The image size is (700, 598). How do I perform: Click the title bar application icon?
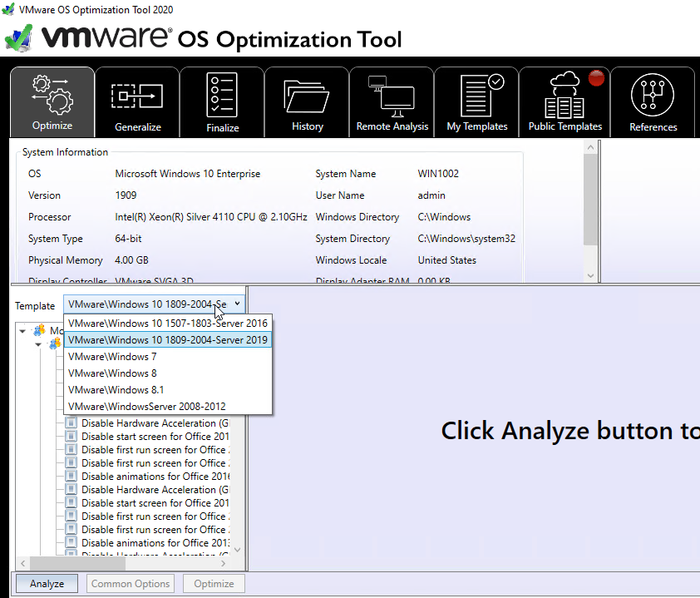click(8, 9)
